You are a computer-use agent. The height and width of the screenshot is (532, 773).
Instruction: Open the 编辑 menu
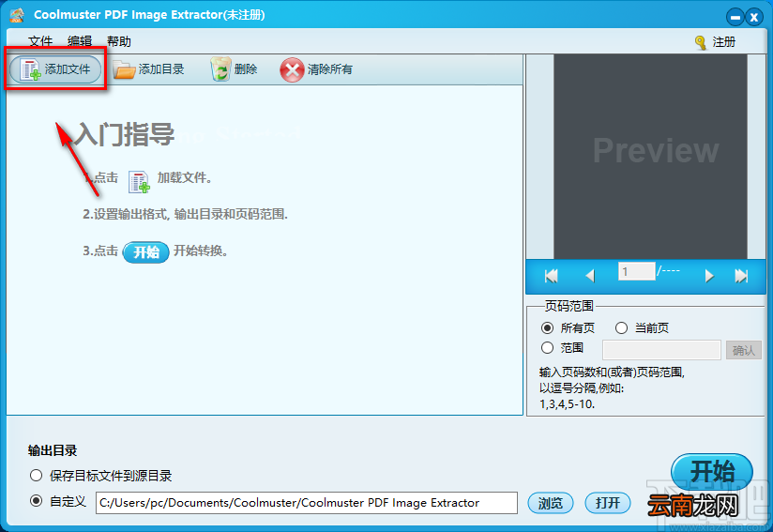pos(80,41)
